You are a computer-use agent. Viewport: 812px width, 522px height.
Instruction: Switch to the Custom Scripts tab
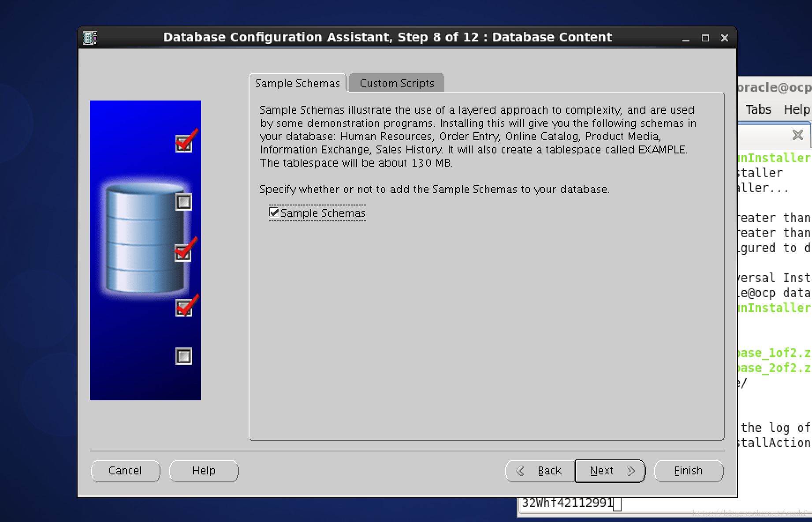click(397, 83)
